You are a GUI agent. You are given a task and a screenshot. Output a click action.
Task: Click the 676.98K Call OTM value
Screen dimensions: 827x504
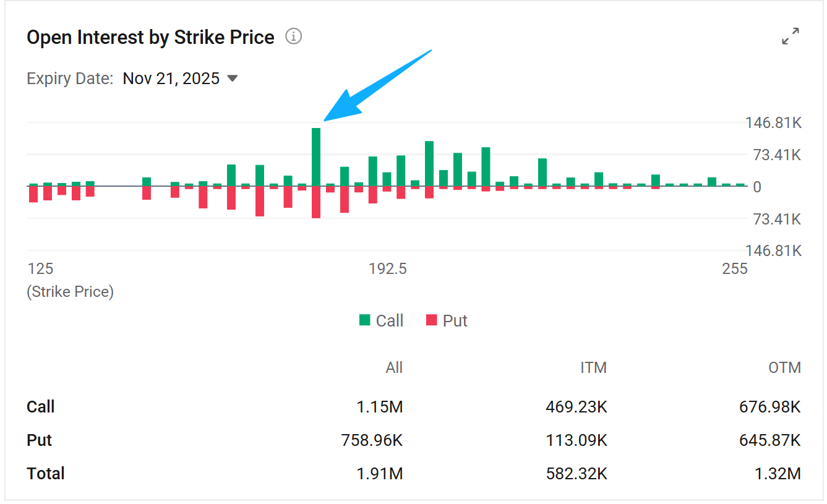pos(770,407)
